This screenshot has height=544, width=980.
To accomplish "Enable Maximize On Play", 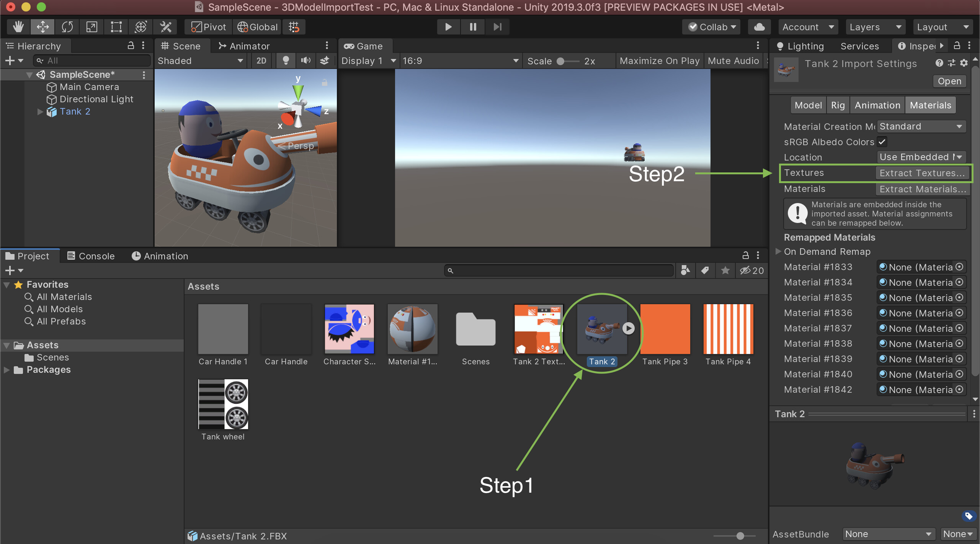I will pos(659,61).
